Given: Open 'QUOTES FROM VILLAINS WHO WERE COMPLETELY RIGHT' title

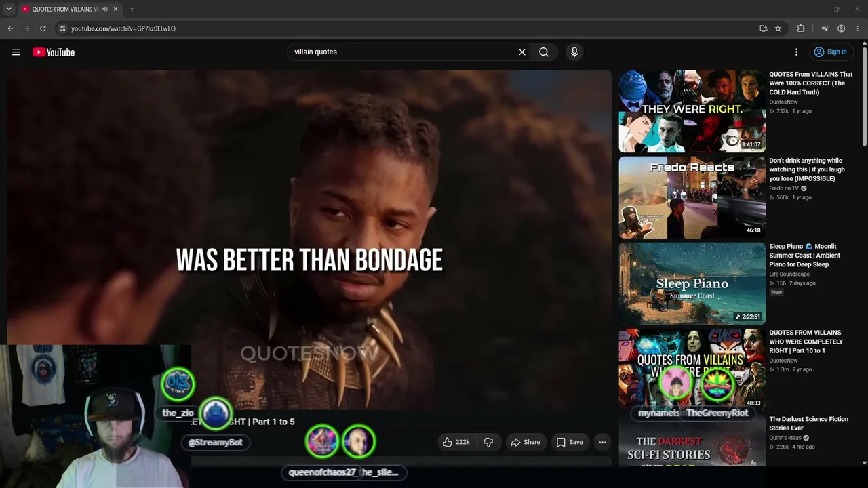Looking at the screenshot, I should click(806, 342).
